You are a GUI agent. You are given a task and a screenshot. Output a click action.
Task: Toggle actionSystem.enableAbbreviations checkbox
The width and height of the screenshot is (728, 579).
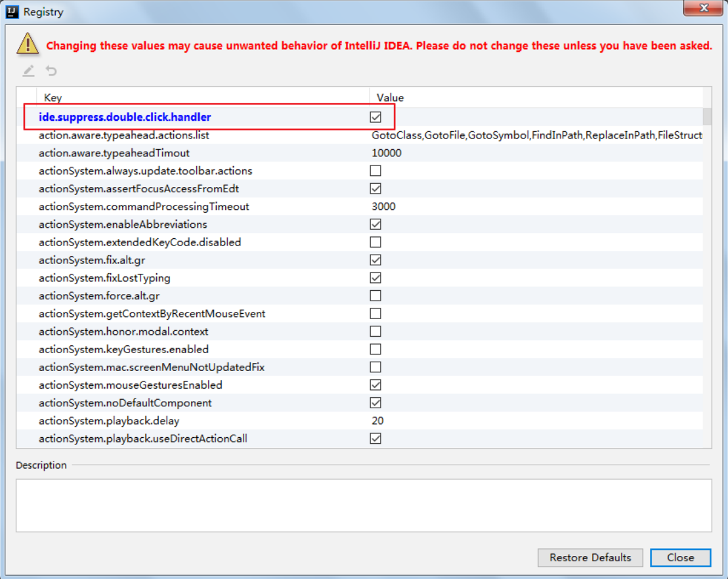tap(375, 225)
